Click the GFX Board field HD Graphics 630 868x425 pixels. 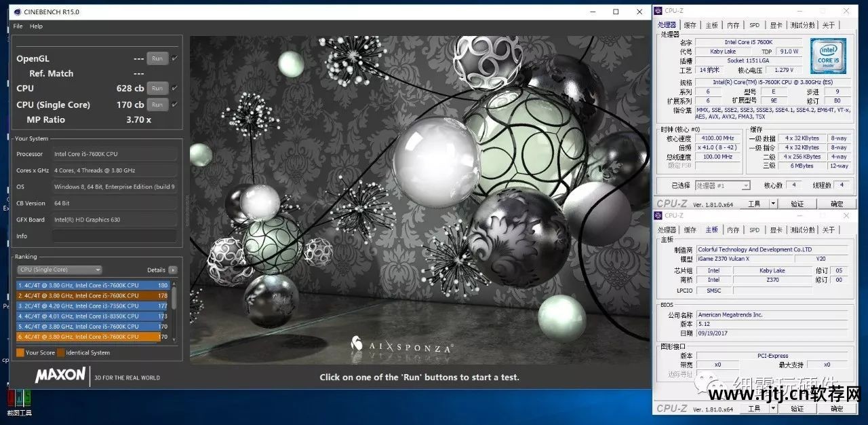(x=115, y=219)
